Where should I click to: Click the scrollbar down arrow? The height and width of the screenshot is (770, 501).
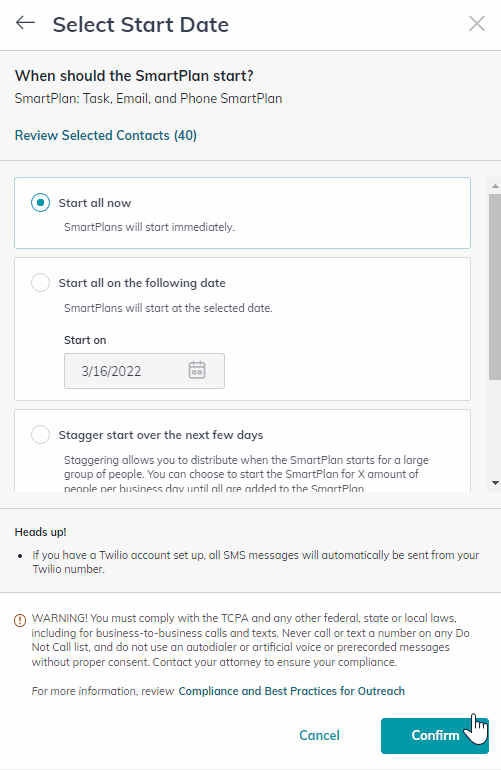pos(495,483)
